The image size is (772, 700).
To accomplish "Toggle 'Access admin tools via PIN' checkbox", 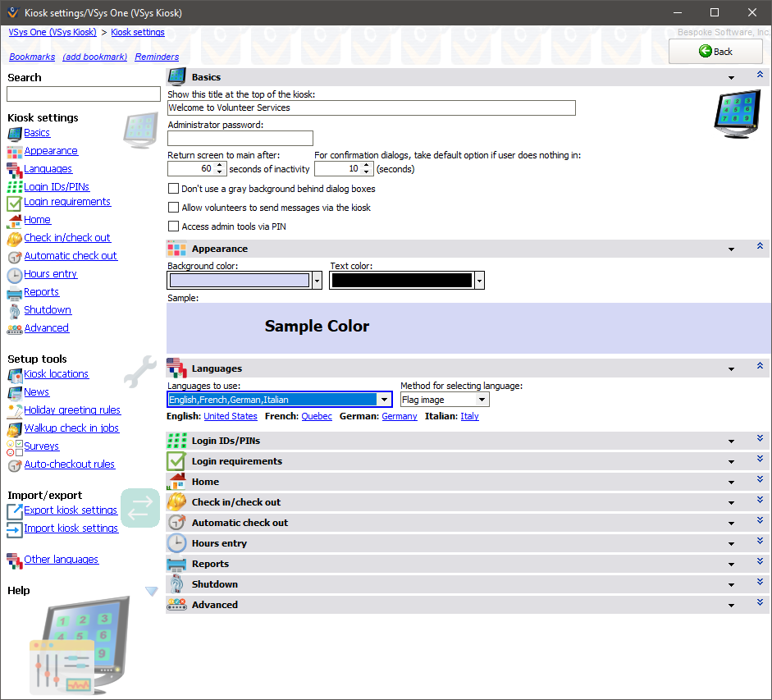I will (x=173, y=226).
